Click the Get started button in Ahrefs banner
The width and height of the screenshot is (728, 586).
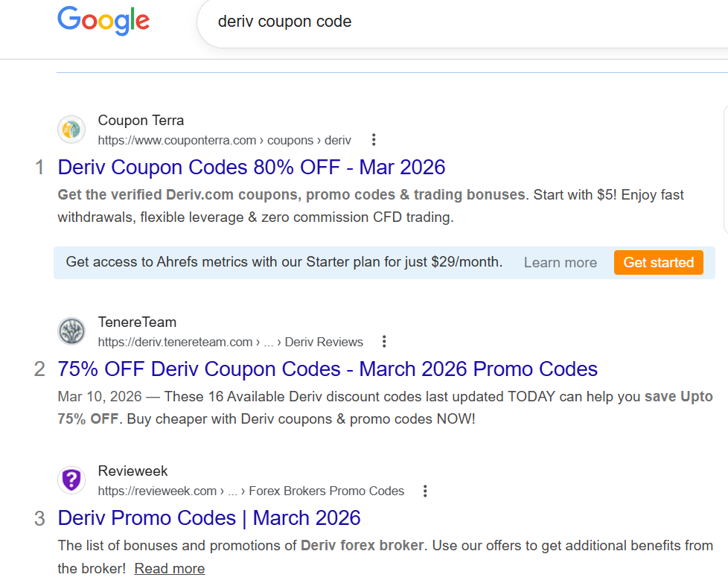(x=658, y=262)
